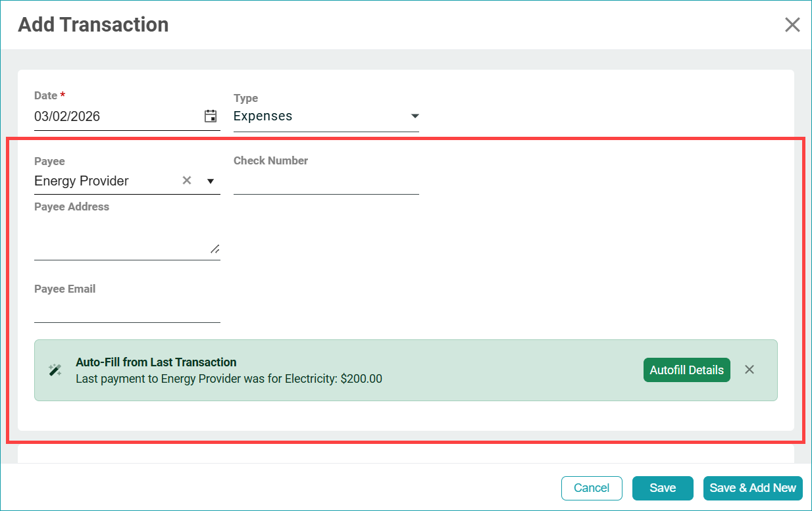
Task: Cancel the transaction entry
Action: click(591, 488)
